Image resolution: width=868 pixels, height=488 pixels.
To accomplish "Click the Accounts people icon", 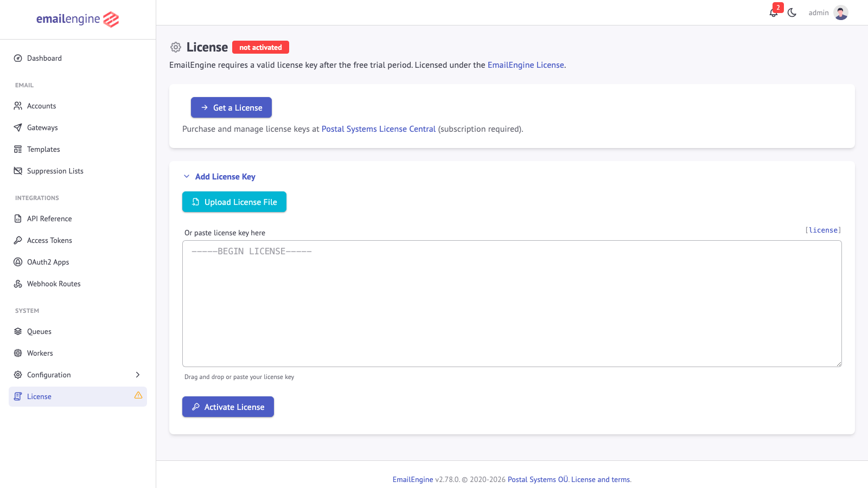I will [x=18, y=106].
